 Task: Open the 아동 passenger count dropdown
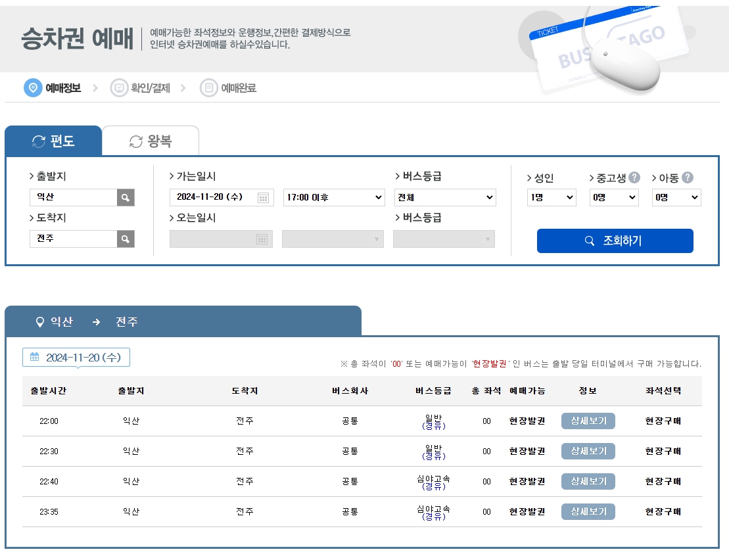click(676, 197)
